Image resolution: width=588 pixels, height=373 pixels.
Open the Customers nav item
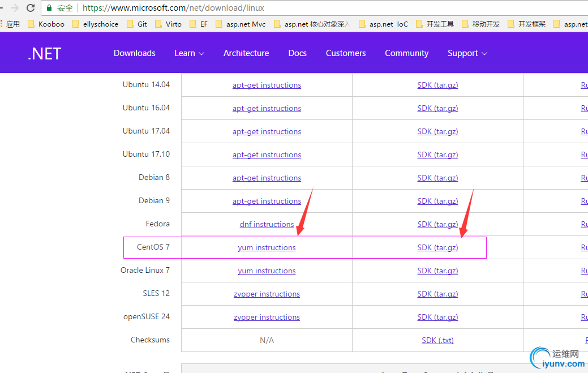(x=346, y=53)
